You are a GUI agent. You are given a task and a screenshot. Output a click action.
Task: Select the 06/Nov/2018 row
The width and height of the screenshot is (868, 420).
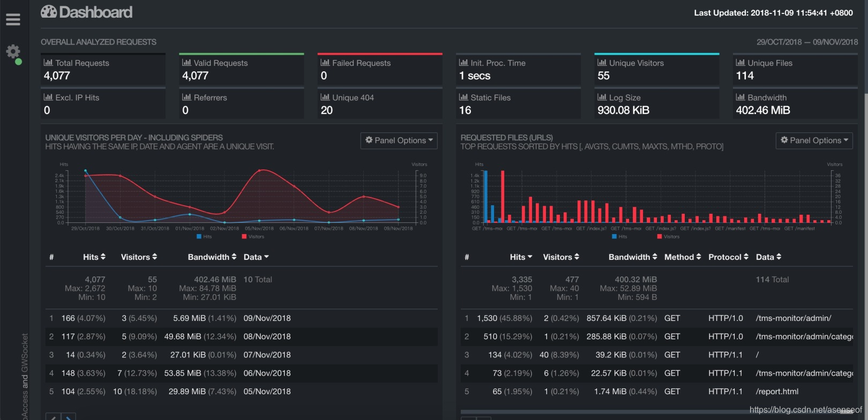[x=241, y=373]
